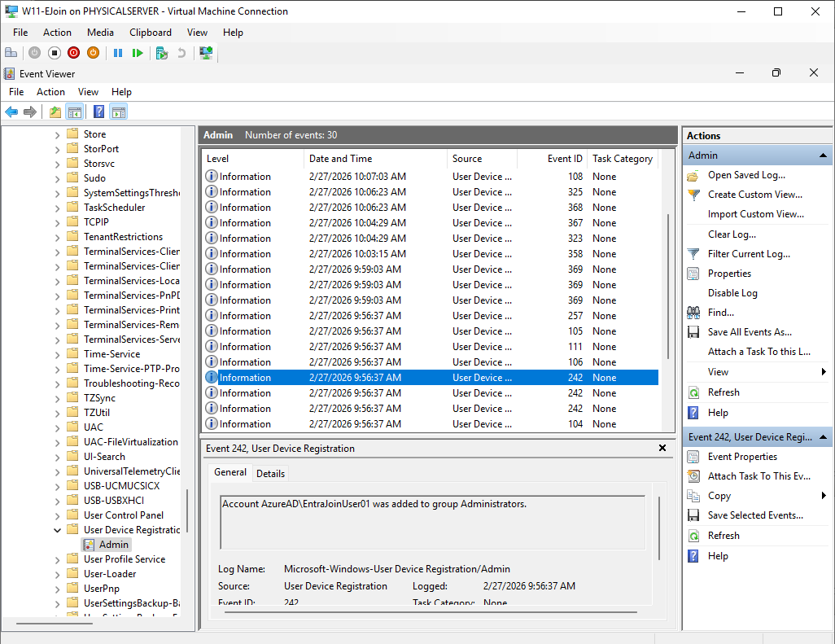Click Create Custom View action
This screenshot has width=835, height=644.
[754, 195]
